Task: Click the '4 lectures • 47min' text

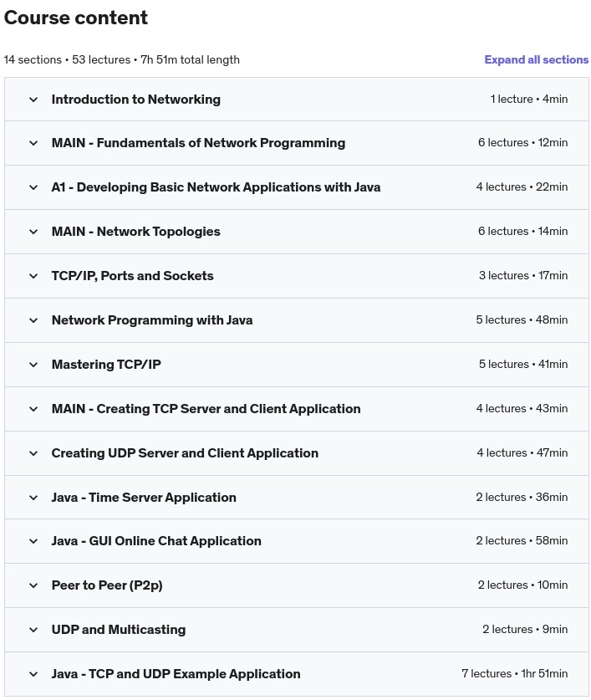Action: click(x=522, y=453)
